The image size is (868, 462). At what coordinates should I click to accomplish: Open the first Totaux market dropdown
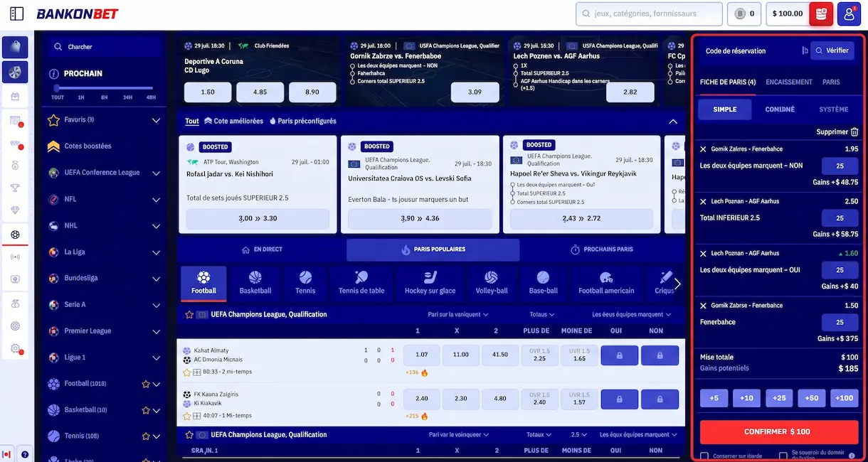(x=542, y=314)
